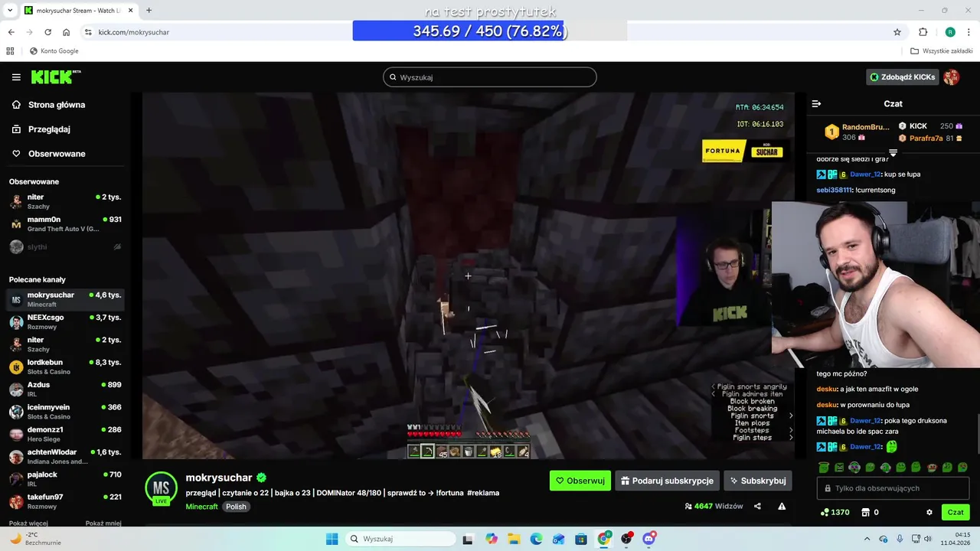Viewport: 980px width, 551px height.
Task: Open the mokrysuchar channel avatar with LIVE badge
Action: (x=161, y=488)
